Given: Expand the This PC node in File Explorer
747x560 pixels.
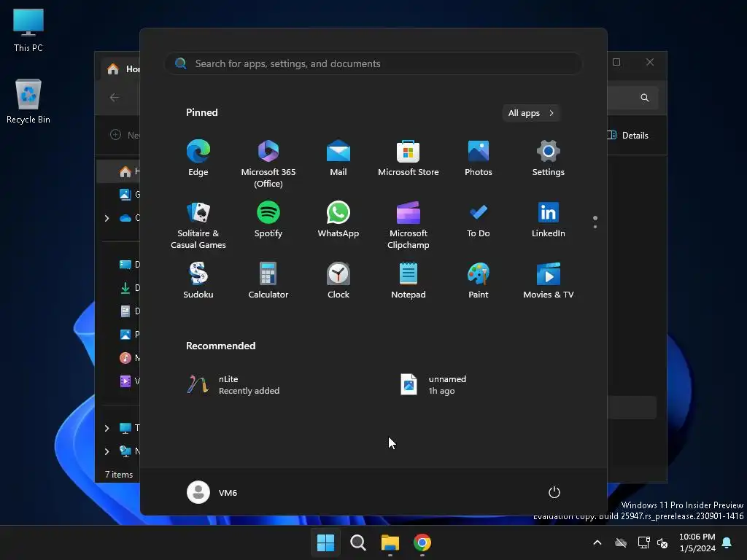Looking at the screenshot, I should click(x=107, y=428).
